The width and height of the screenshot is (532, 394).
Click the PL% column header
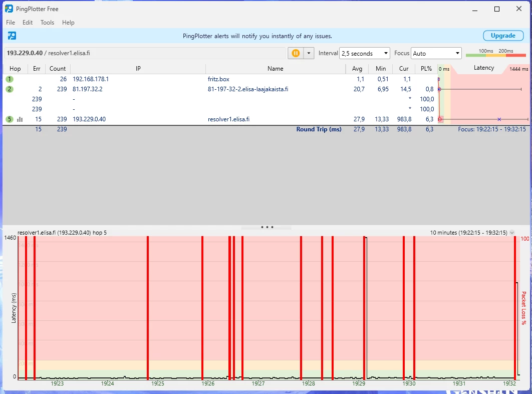coord(426,69)
